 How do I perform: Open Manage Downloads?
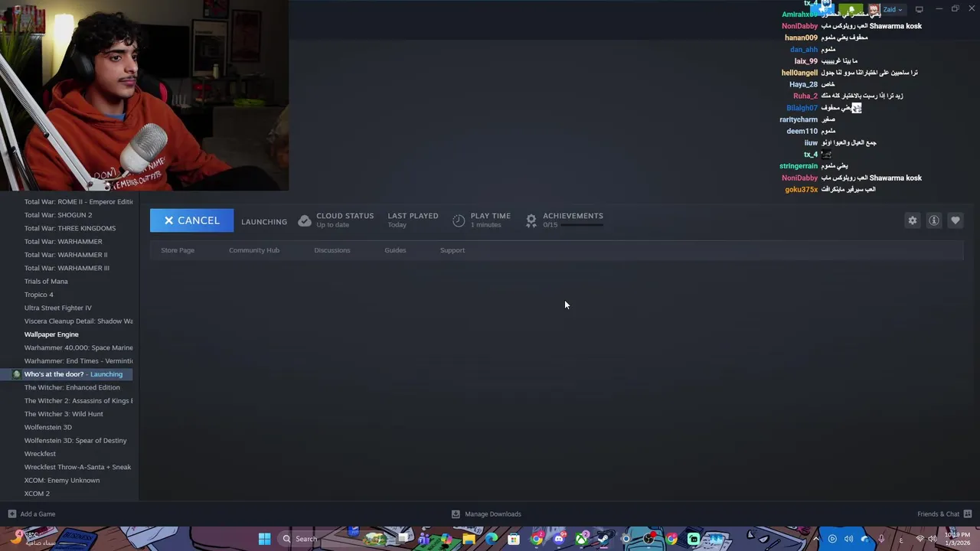pos(493,514)
